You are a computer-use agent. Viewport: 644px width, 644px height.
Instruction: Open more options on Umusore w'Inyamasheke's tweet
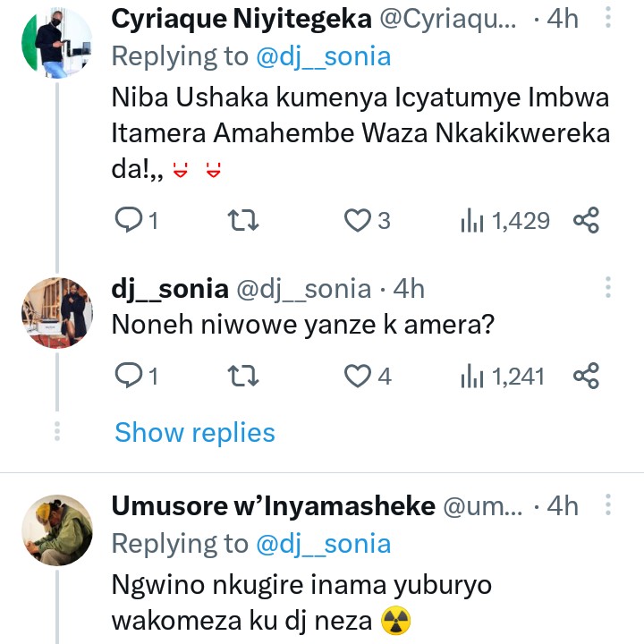pos(608,506)
